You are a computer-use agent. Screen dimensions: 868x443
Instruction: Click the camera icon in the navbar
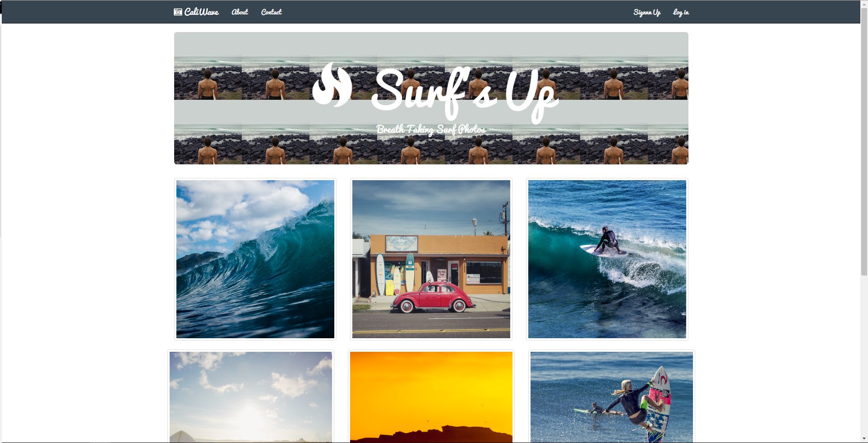coord(178,12)
